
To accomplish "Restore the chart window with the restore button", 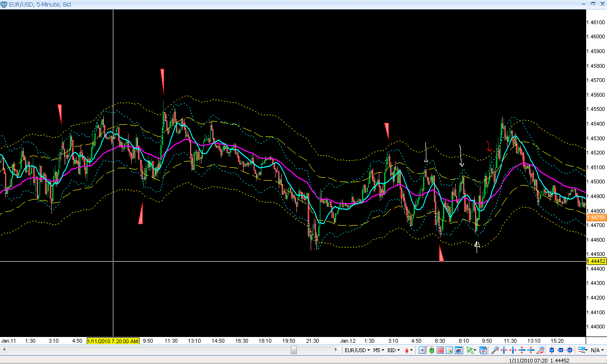I will [593, 3].
